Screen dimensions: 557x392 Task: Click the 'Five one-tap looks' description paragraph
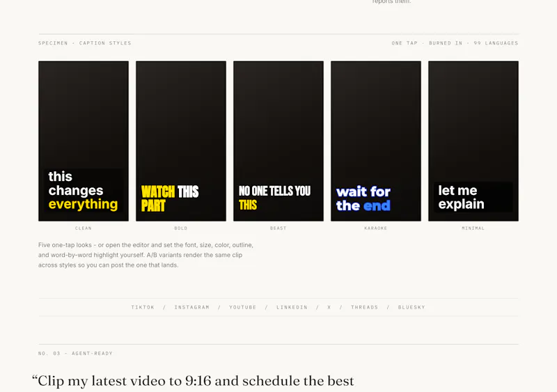click(146, 255)
